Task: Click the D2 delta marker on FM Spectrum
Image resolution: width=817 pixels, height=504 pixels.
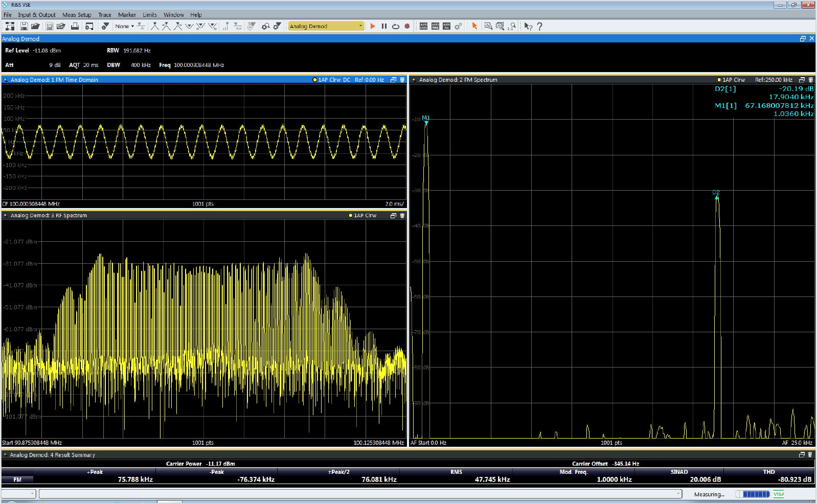Action: coord(716,195)
